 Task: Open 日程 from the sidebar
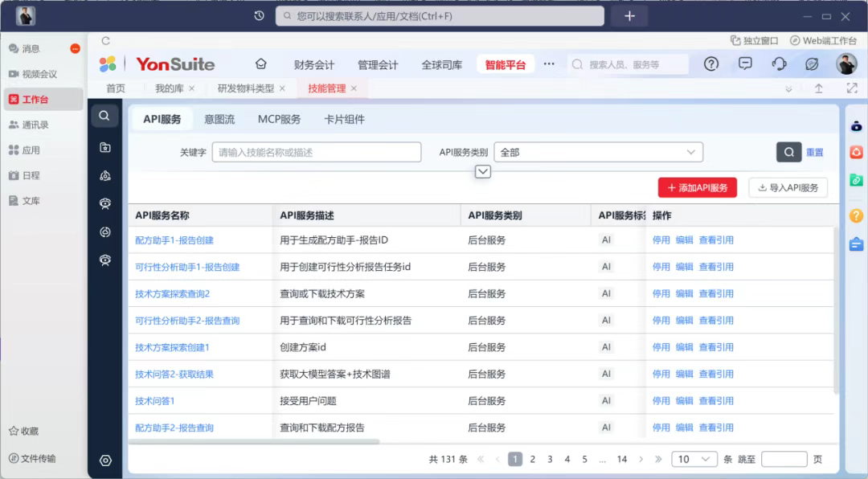[33, 175]
